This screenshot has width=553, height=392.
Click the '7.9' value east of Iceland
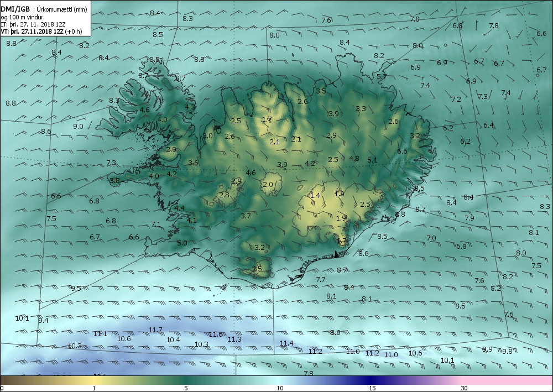(x=469, y=218)
